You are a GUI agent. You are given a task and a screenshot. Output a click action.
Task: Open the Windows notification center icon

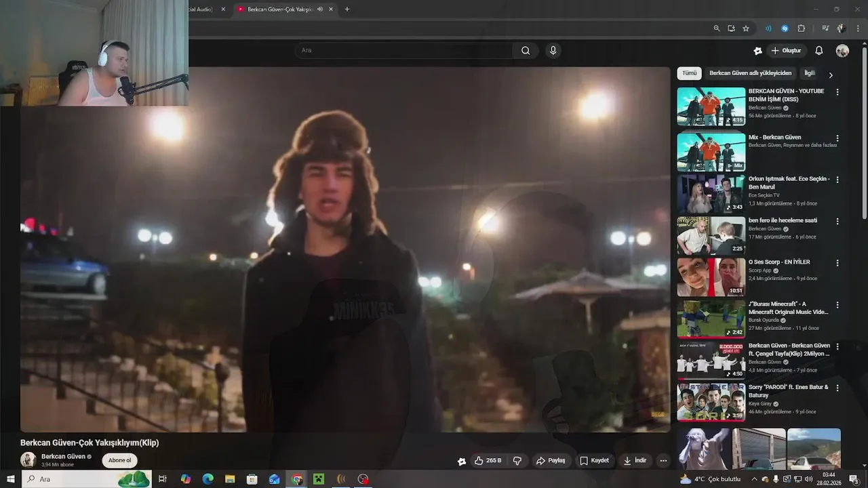(854, 479)
